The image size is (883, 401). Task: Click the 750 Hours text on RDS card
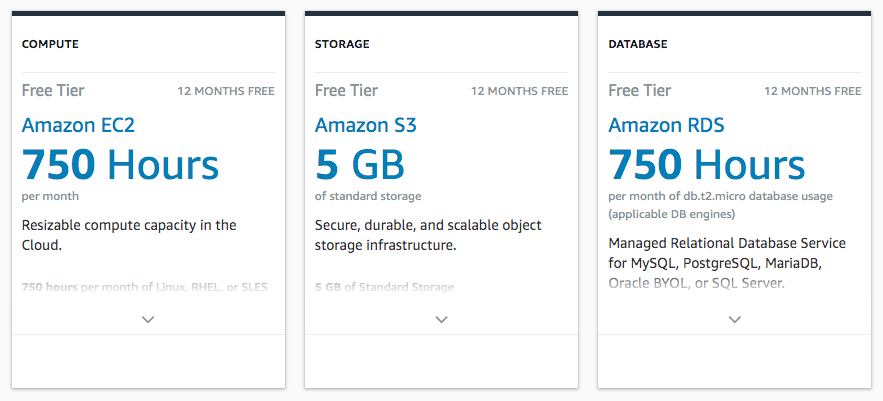point(706,164)
